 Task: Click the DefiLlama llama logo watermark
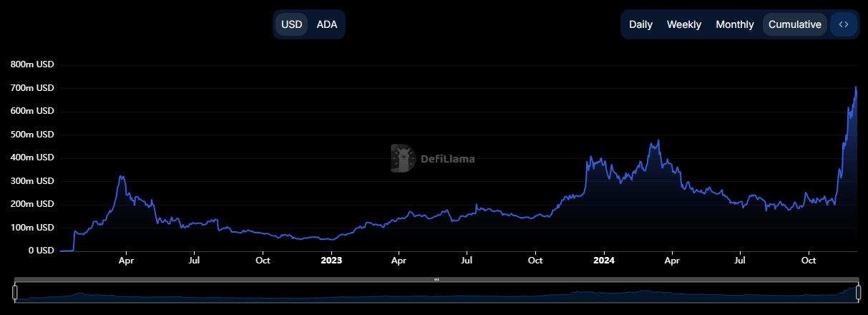(x=404, y=158)
